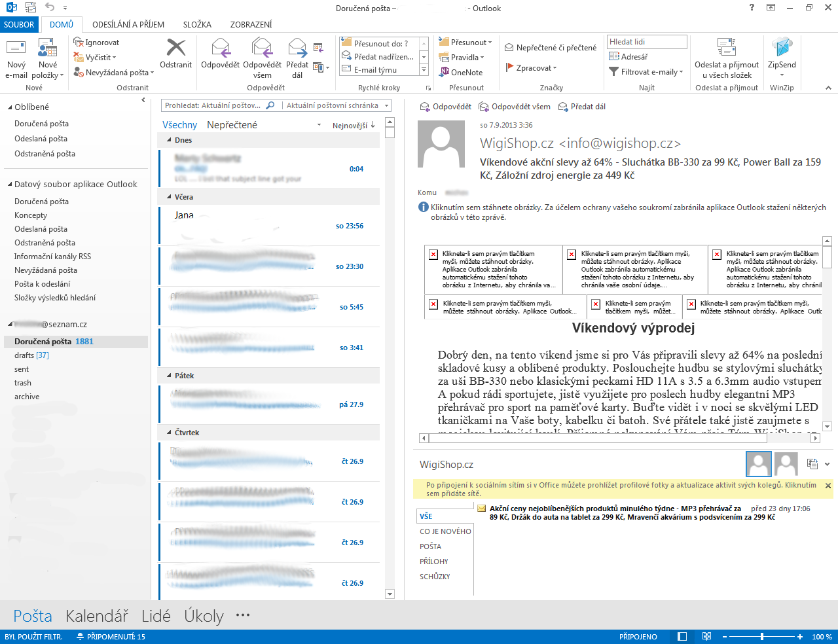Screen dimensions: 838x644
Task: Open Koncepty folder
Action: coord(31,215)
